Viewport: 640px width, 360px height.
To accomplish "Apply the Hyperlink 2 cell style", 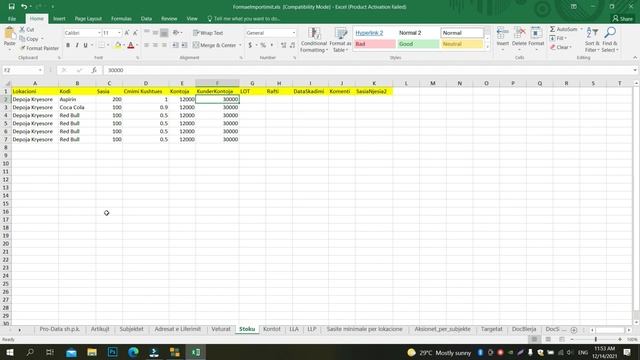I will [374, 33].
